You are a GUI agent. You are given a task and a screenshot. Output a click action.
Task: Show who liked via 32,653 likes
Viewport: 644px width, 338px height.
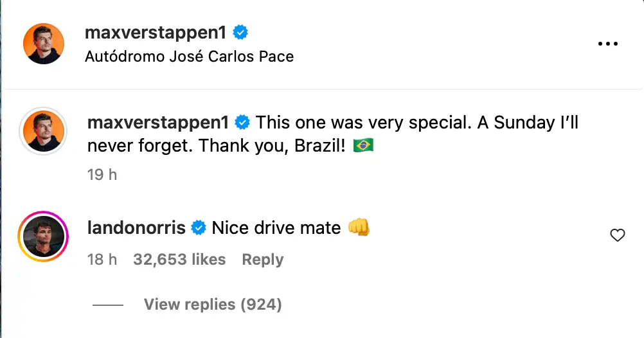point(179,260)
